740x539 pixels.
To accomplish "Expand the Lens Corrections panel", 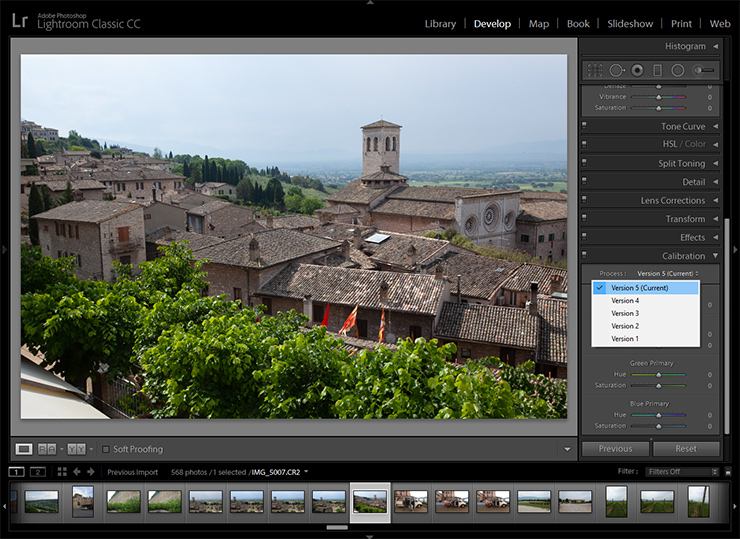I will (x=715, y=200).
